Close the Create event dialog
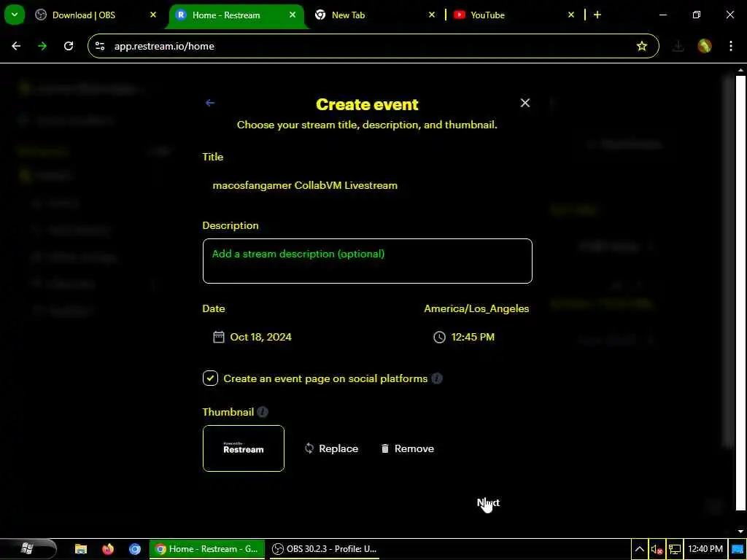Image resolution: width=747 pixels, height=560 pixels. coord(525,103)
